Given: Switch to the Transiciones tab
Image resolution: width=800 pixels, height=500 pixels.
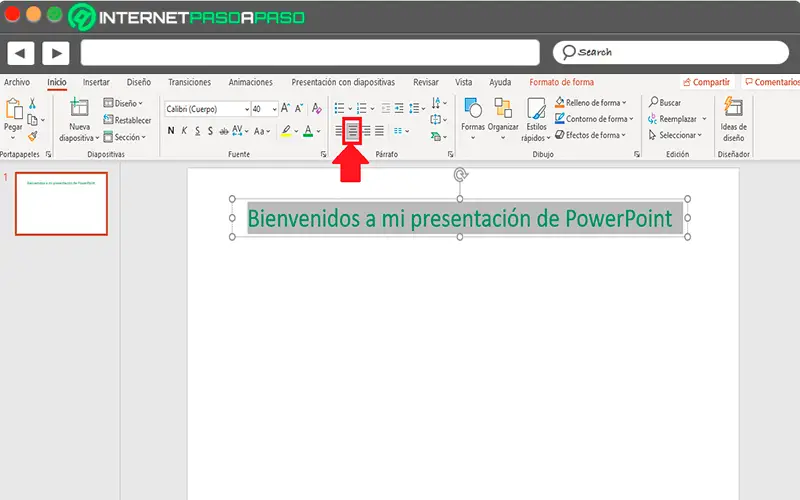Looking at the screenshot, I should click(x=189, y=82).
